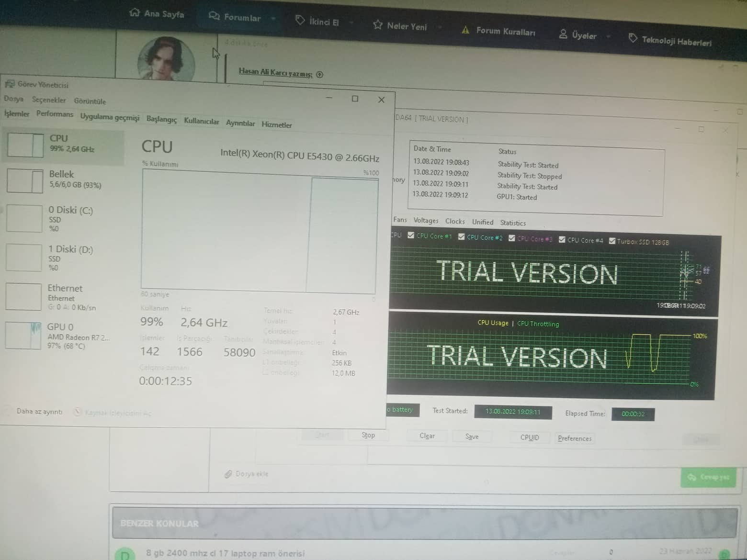
Task: Select 1 Diski (D:) in the sidebar
Action: (x=63, y=258)
